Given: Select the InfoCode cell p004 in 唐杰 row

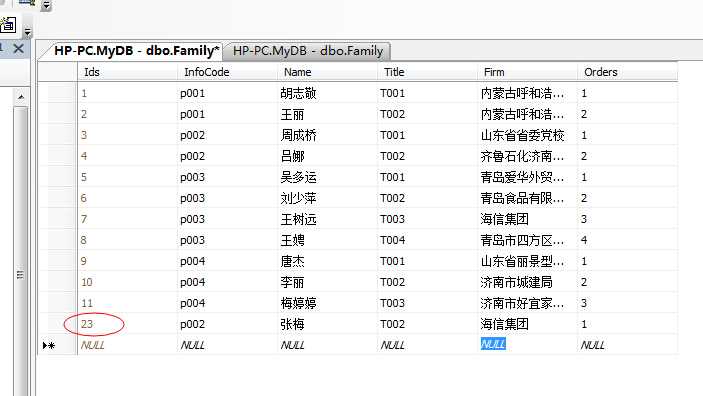Looking at the screenshot, I should tap(227, 261).
